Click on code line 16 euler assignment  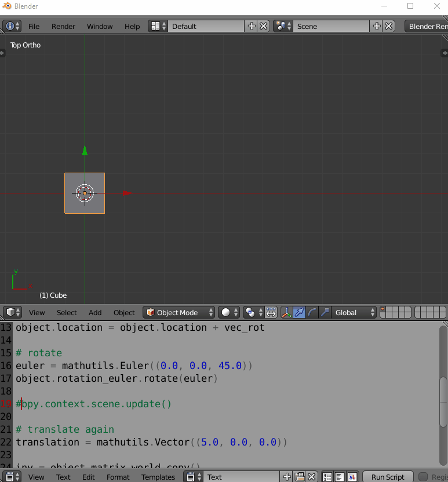click(x=134, y=366)
